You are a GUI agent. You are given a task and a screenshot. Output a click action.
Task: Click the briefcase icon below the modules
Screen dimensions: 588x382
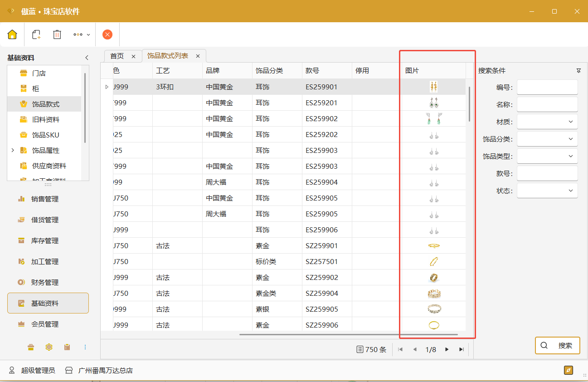coord(31,347)
